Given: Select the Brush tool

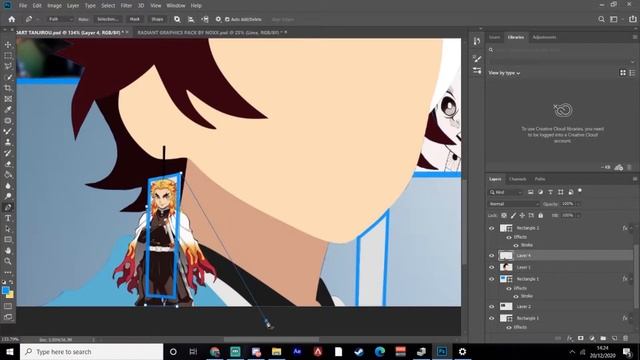Looking at the screenshot, I should (8, 131).
